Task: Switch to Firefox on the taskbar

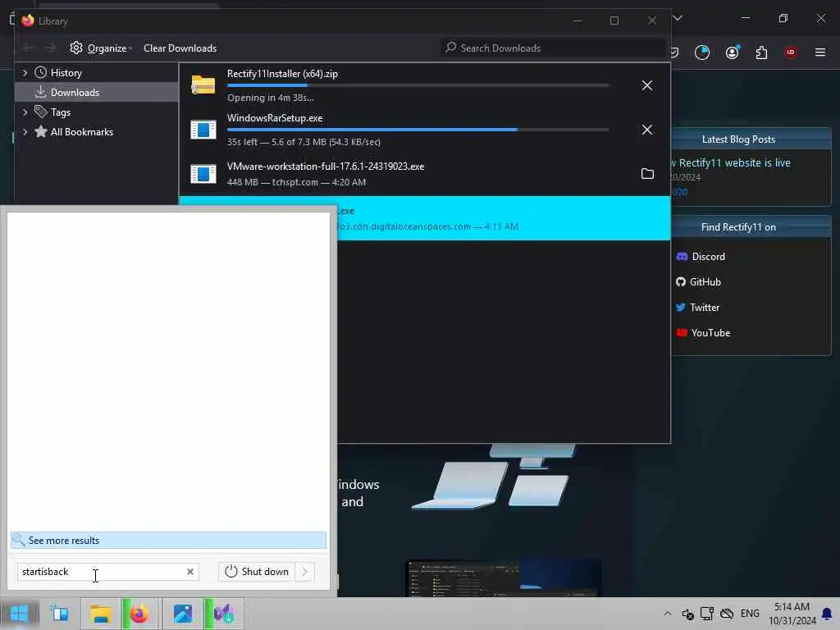Action: (x=139, y=614)
